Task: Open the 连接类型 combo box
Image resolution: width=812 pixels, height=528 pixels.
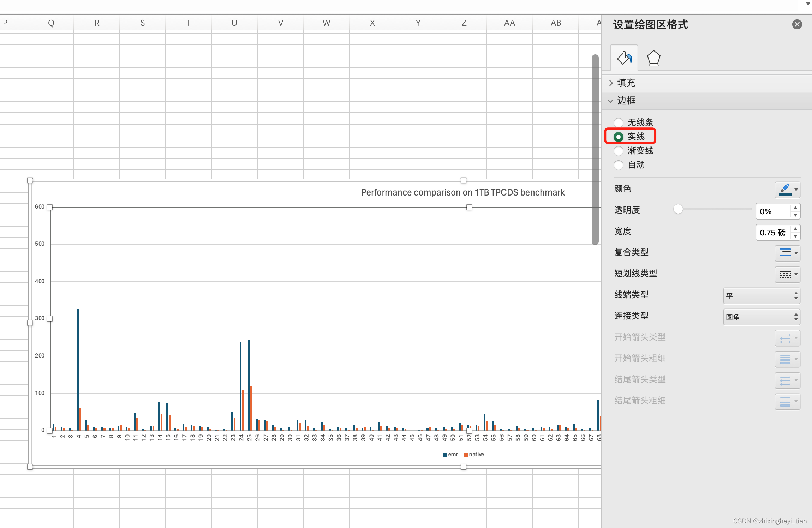Action: tap(762, 317)
